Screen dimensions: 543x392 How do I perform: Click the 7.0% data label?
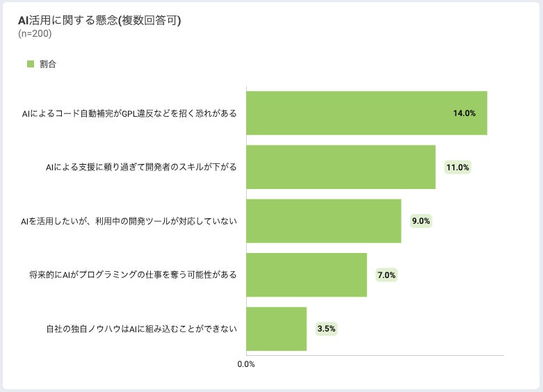(x=387, y=275)
